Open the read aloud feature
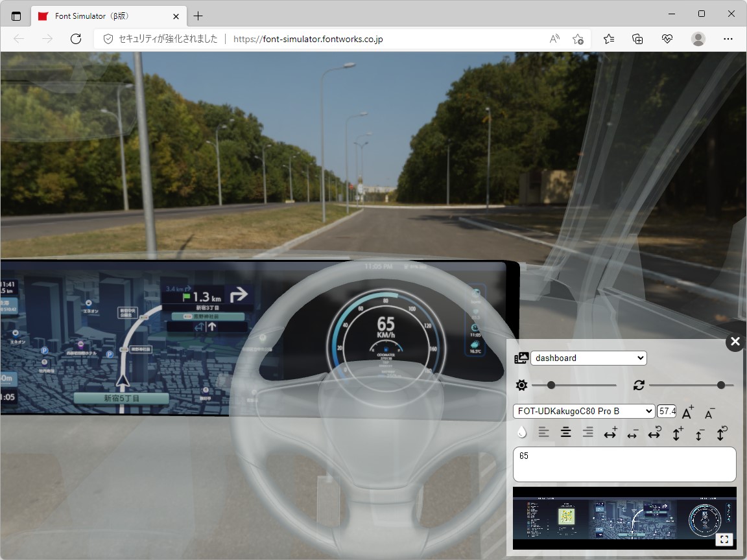 pos(554,39)
